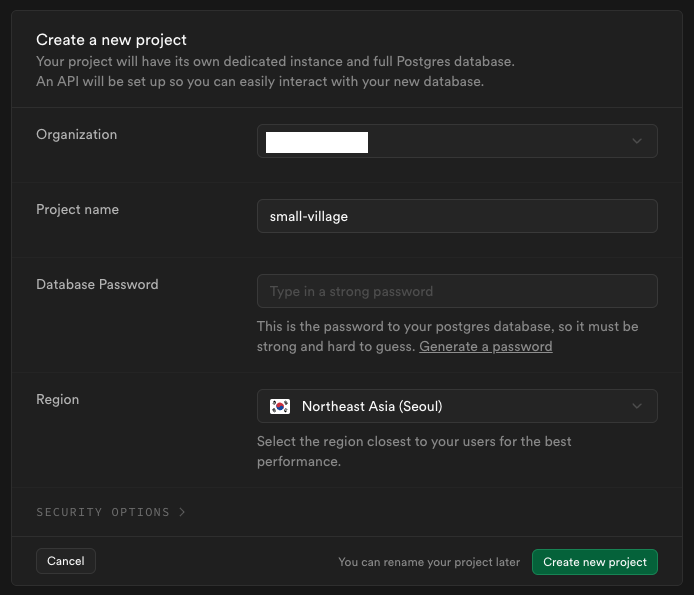Click the Organization field label
Image resolution: width=694 pixels, height=595 pixels.
pos(76,134)
